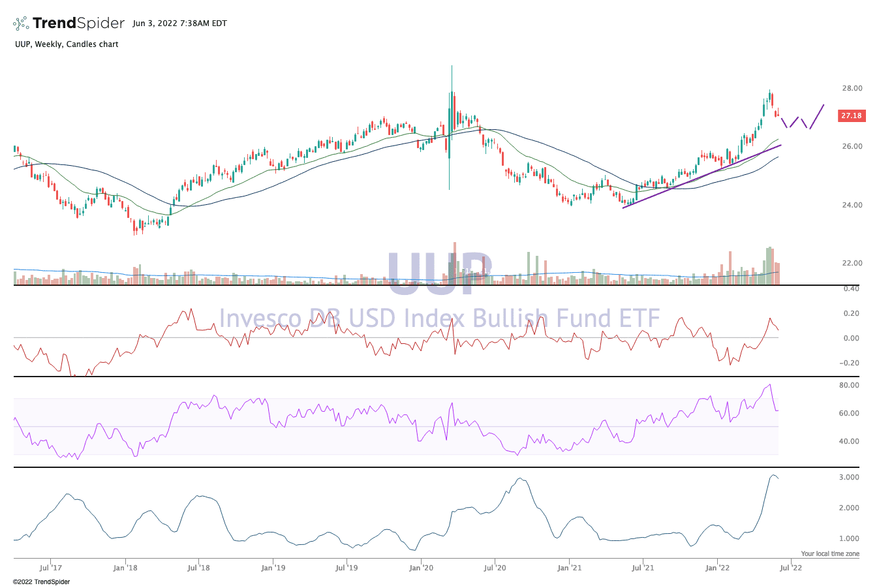This screenshot has width=879, height=588.
Task: Click the 'UUP, Weekly, Candles chart' label
Action: pos(66,44)
